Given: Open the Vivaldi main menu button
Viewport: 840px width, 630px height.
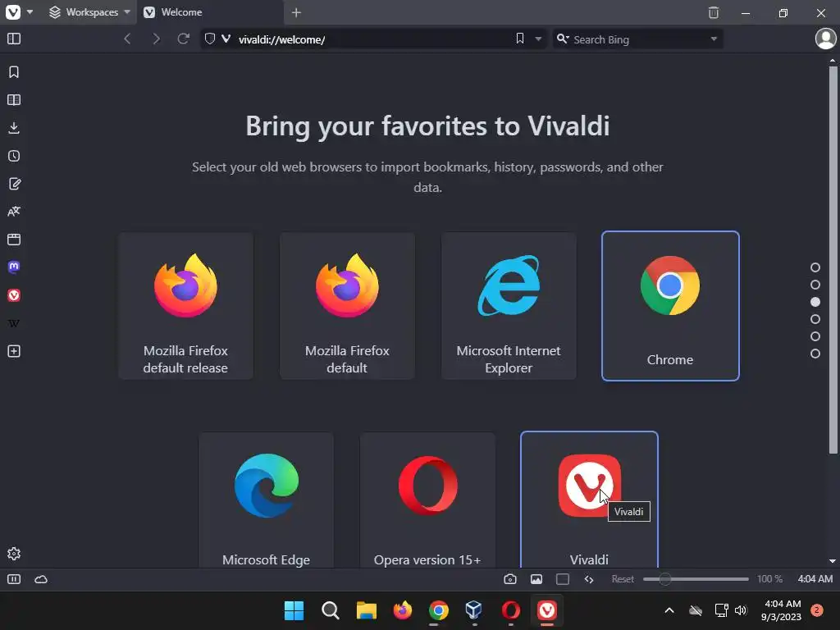Looking at the screenshot, I should [x=13, y=11].
